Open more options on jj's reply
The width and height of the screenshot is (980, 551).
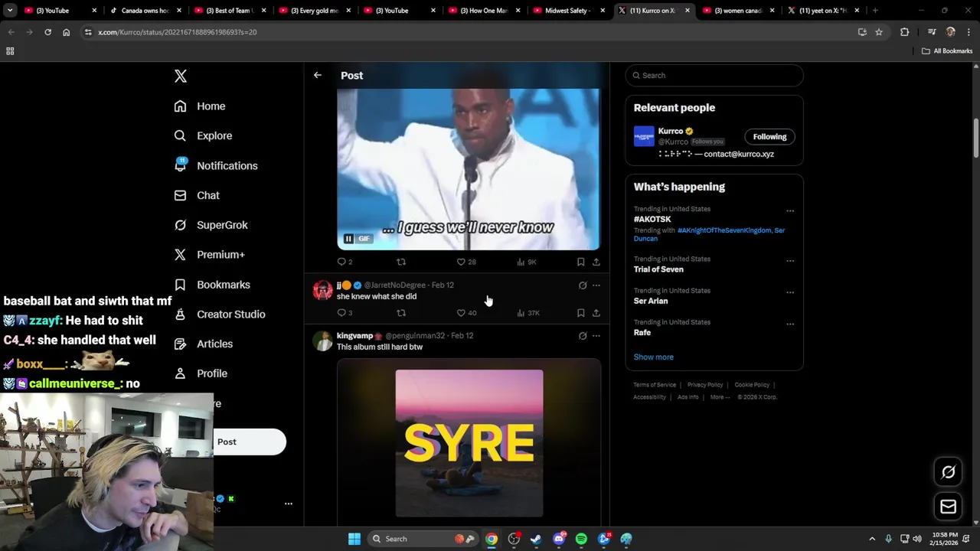(596, 285)
